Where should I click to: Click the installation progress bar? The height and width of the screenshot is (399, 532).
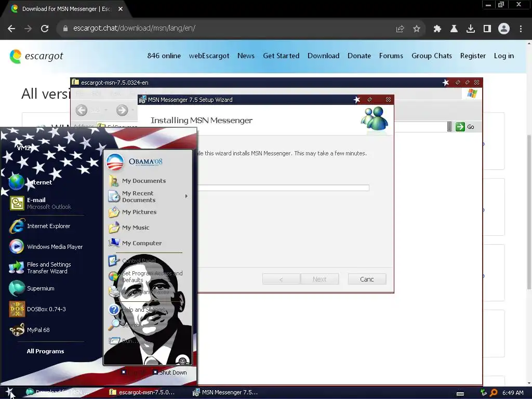[284, 188]
